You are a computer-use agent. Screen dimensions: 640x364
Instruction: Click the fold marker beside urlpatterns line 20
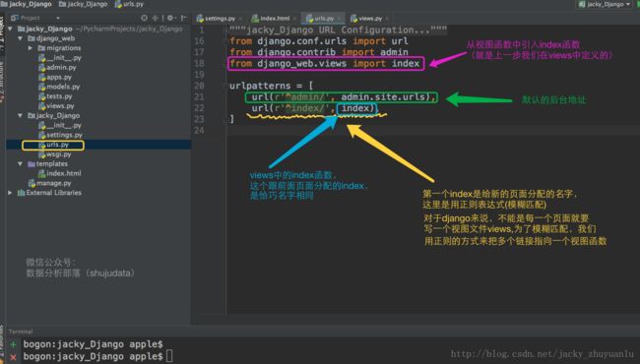click(x=225, y=86)
